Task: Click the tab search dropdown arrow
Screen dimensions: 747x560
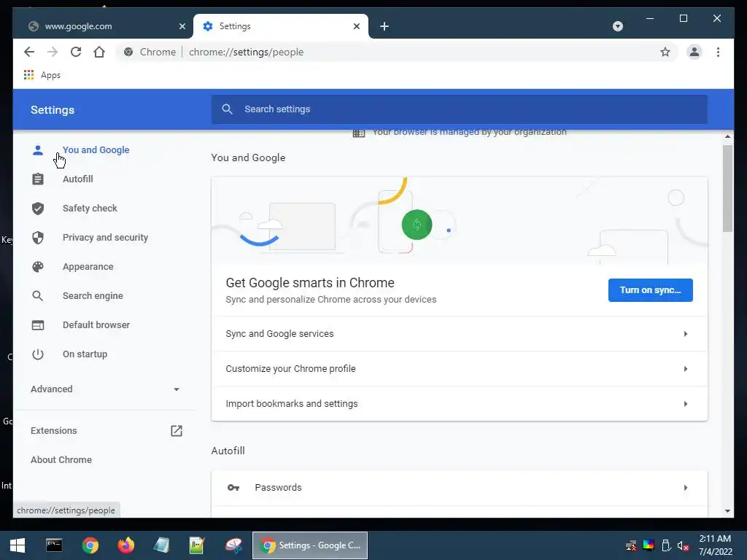Action: click(617, 26)
